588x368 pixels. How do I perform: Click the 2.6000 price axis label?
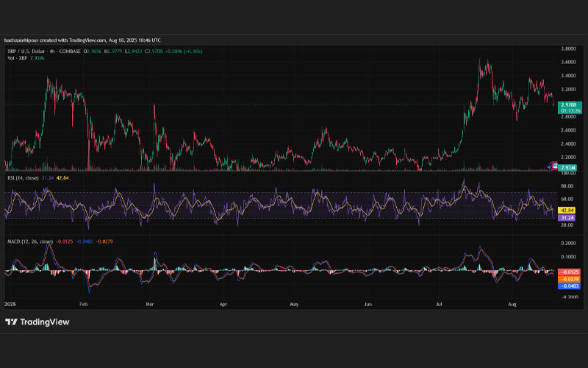point(568,130)
